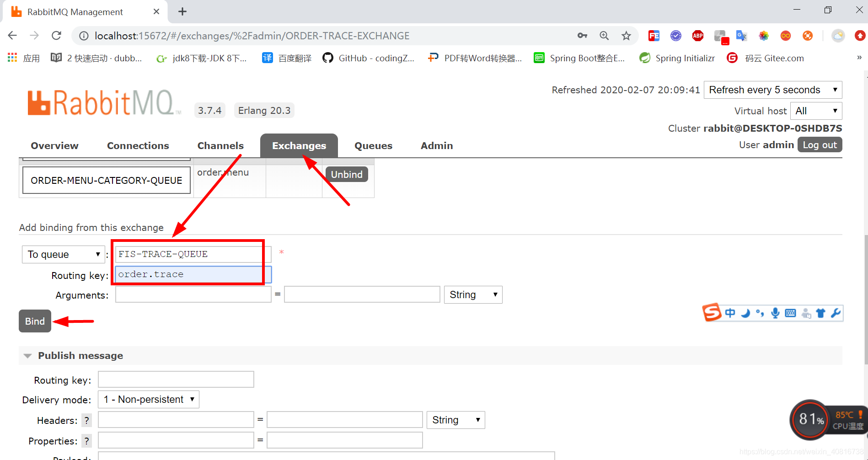The width and height of the screenshot is (868, 460).
Task: Click the Publish message Routing key field
Action: click(176, 380)
